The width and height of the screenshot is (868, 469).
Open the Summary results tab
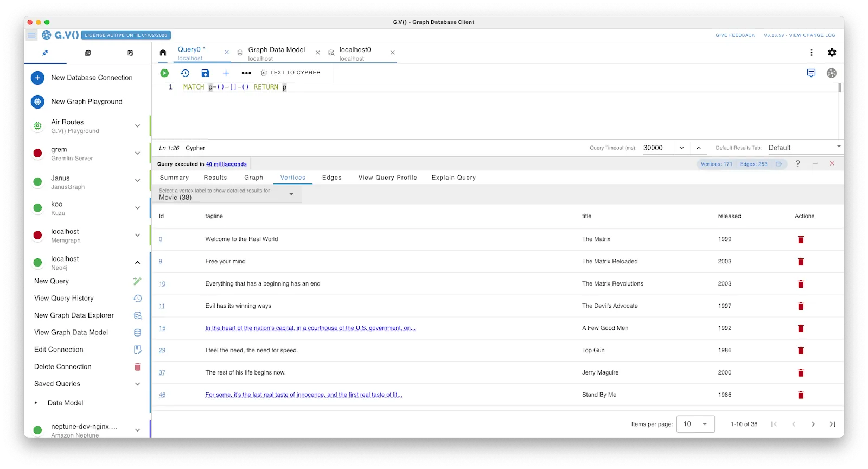174,178
